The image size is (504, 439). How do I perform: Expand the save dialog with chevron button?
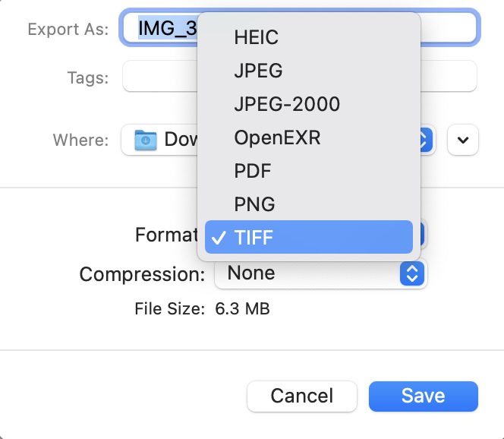click(463, 140)
